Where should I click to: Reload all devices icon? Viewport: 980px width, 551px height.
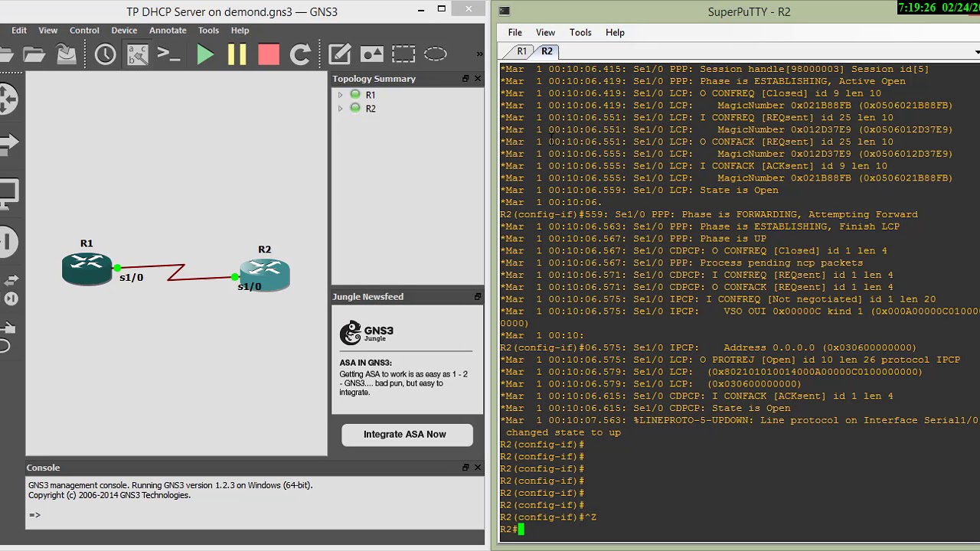tap(300, 54)
